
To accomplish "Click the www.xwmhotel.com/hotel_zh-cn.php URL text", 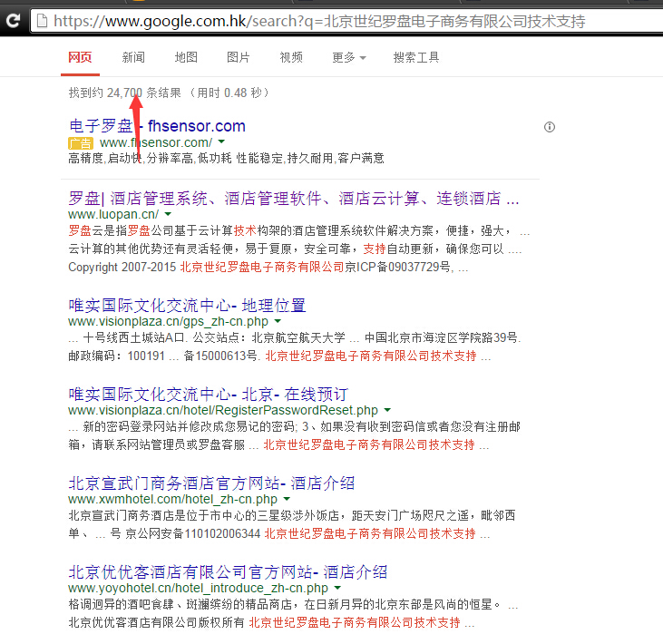I will (x=172, y=499).
